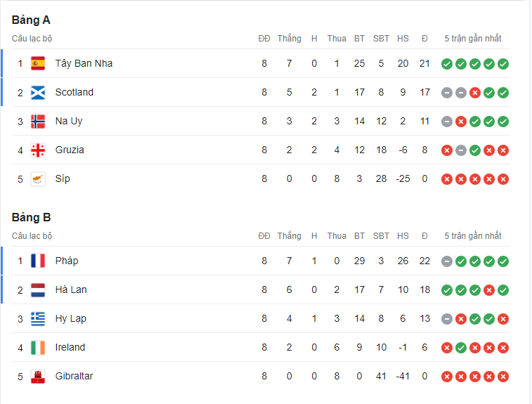Screen dimensions: 532x404
Task: Click the Bảng A group heading
Action: point(31,20)
